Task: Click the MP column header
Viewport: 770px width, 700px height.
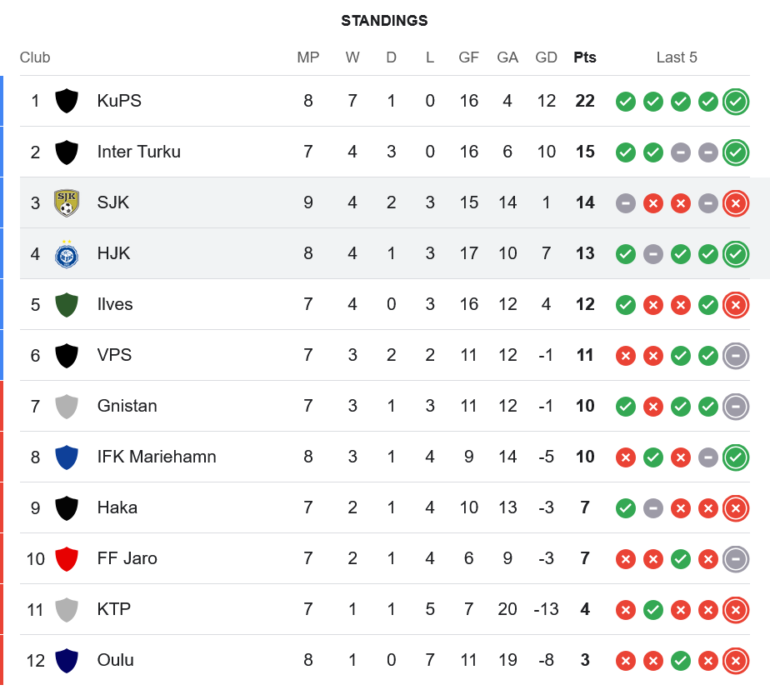Action: click(x=308, y=57)
